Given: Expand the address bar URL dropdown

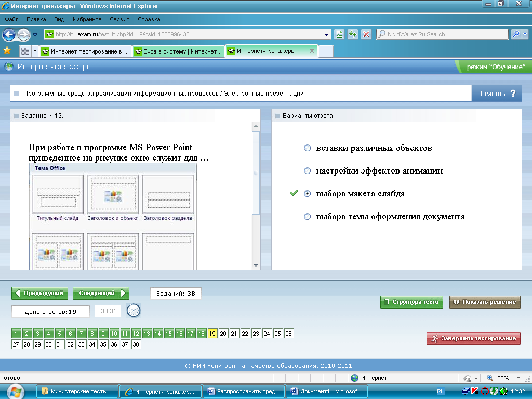Looking at the screenshot, I should tap(326, 35).
